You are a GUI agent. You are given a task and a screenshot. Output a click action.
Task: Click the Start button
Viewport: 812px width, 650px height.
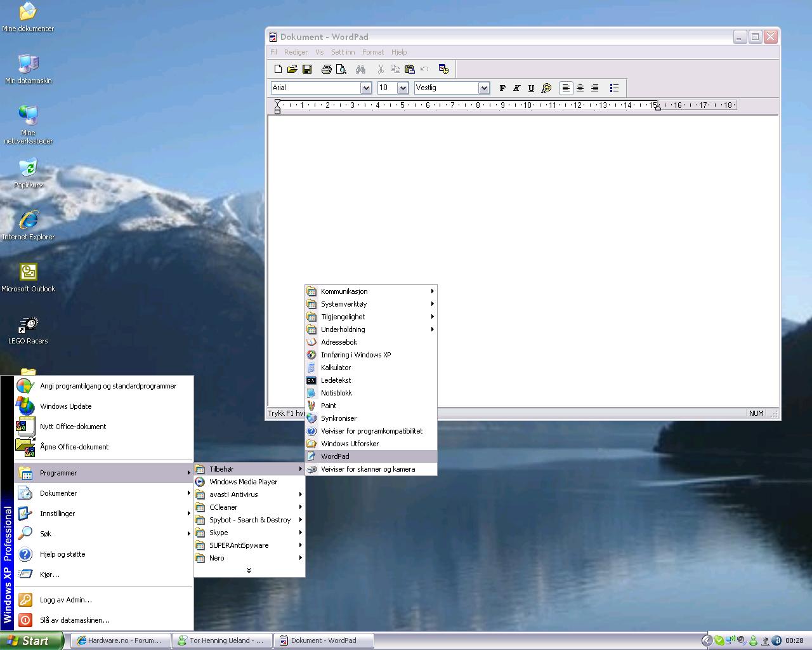pos(31,640)
